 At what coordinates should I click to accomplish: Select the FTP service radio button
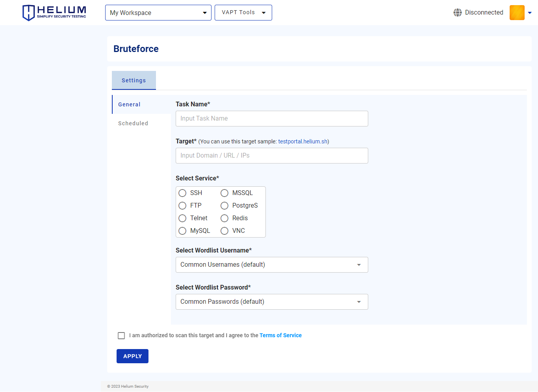click(x=182, y=206)
